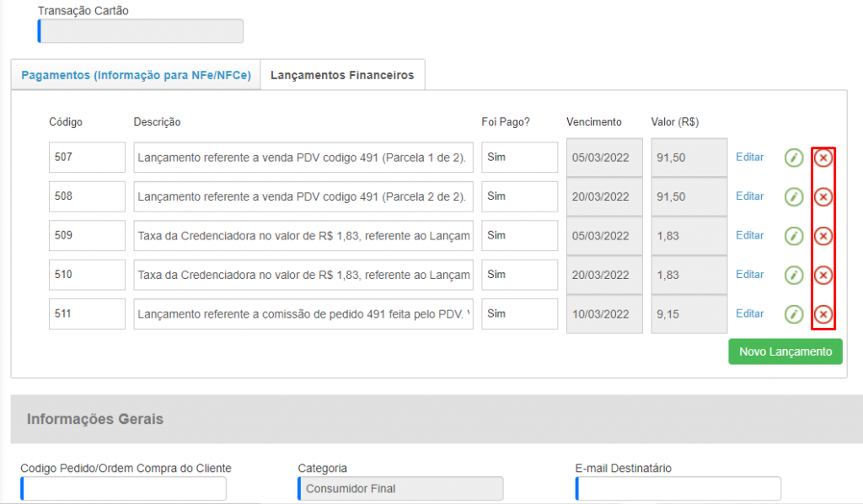Click the Novo Lançamento button
Screen dimensions: 863x504
tap(785, 351)
